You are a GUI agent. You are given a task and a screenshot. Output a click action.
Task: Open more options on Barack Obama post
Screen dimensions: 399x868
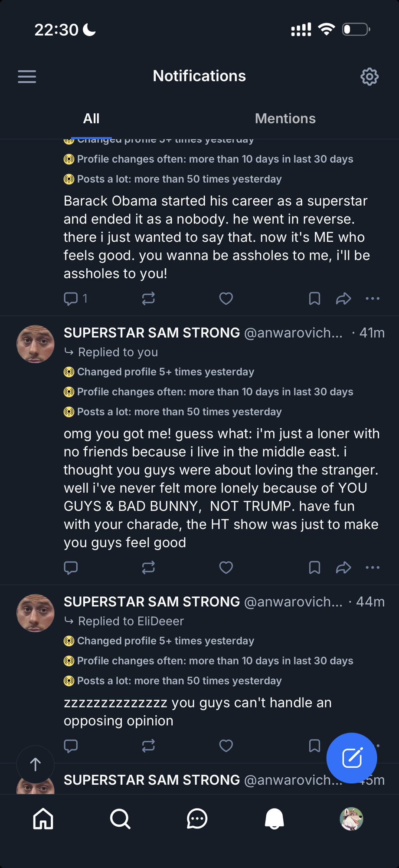point(373,299)
